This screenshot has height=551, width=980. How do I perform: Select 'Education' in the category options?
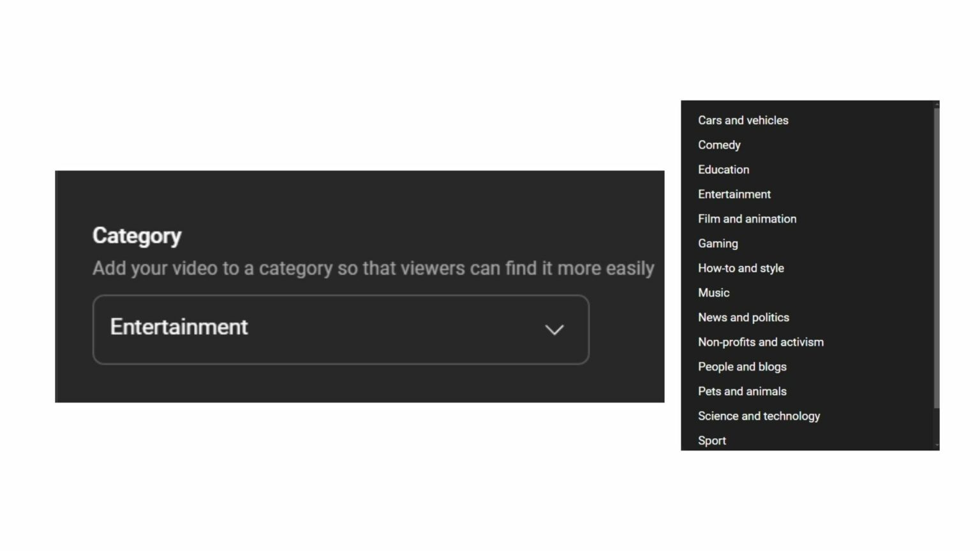(x=724, y=169)
